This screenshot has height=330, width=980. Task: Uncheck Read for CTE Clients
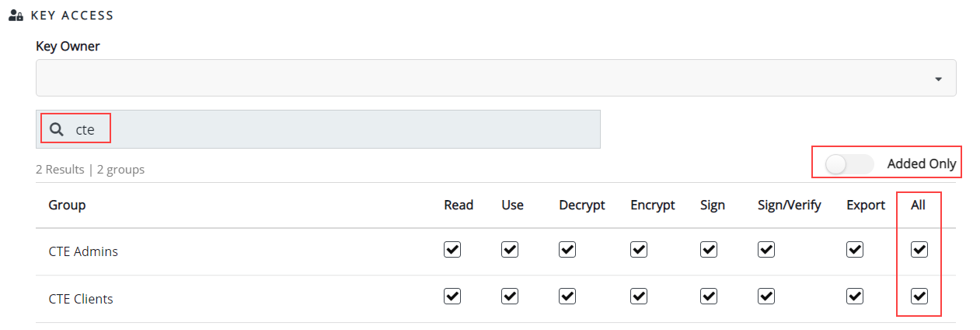pyautogui.click(x=452, y=297)
